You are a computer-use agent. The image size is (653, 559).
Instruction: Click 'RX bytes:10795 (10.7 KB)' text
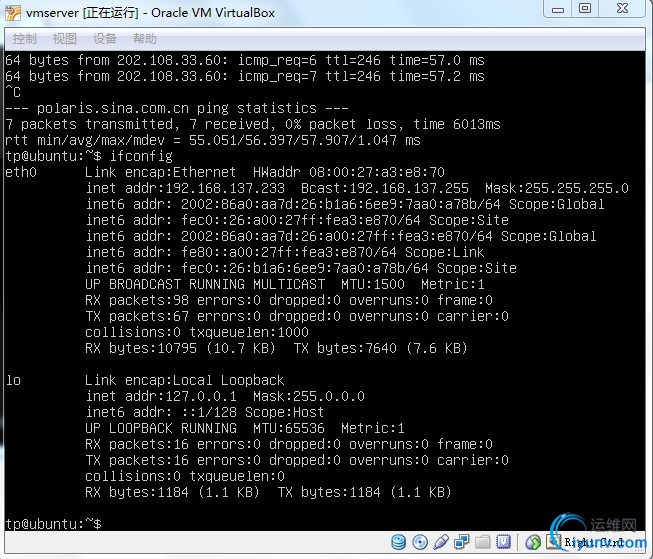pyautogui.click(x=180, y=348)
